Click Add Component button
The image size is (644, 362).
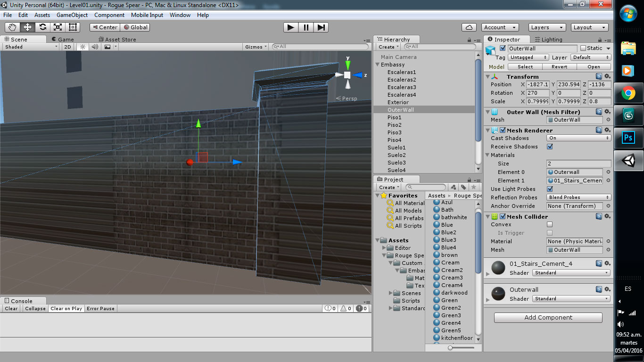[548, 318]
